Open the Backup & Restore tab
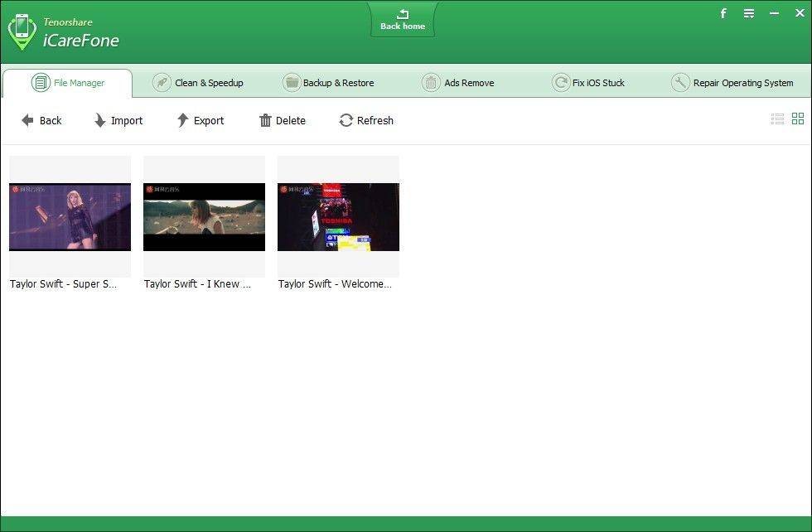 pyautogui.click(x=328, y=83)
